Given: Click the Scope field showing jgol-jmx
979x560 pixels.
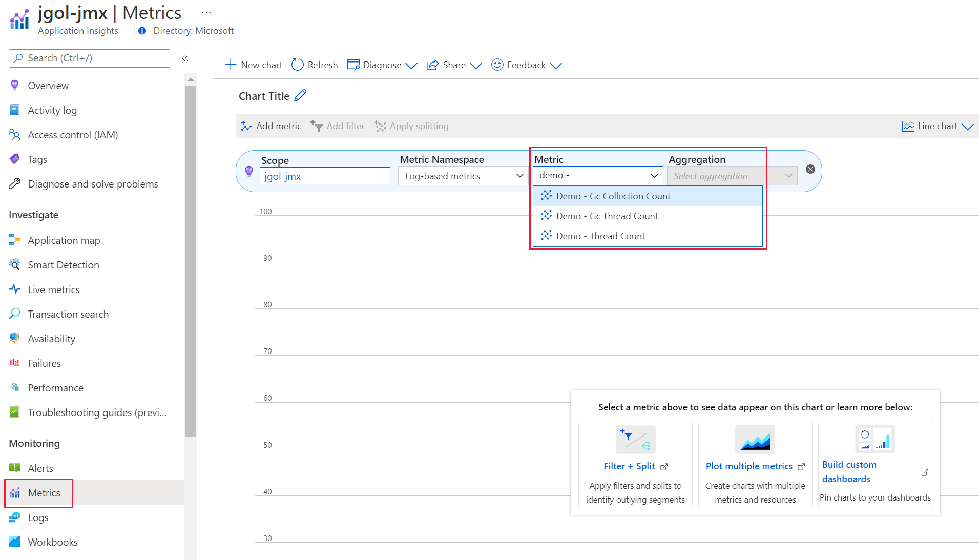Looking at the screenshot, I should (325, 176).
